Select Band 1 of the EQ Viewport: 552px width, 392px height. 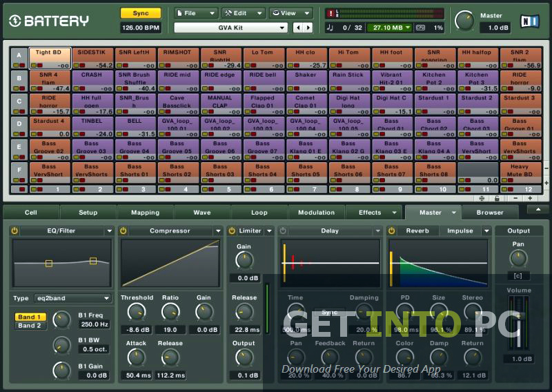pos(30,317)
